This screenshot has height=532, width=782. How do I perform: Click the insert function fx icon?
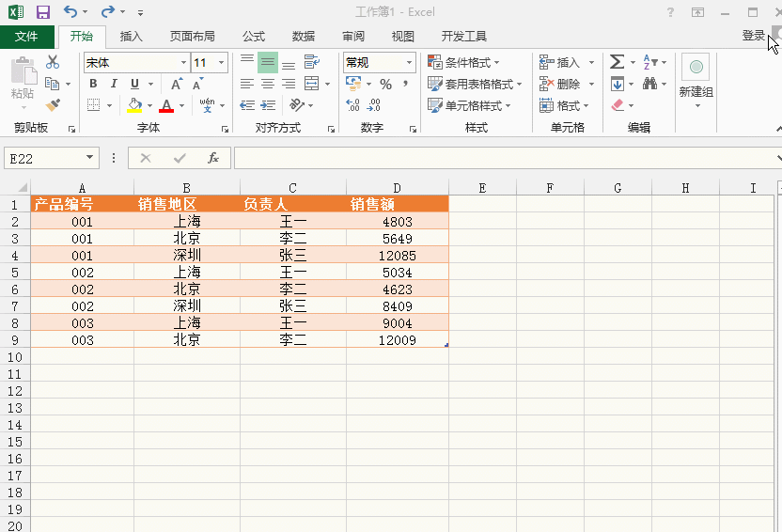coord(213,158)
